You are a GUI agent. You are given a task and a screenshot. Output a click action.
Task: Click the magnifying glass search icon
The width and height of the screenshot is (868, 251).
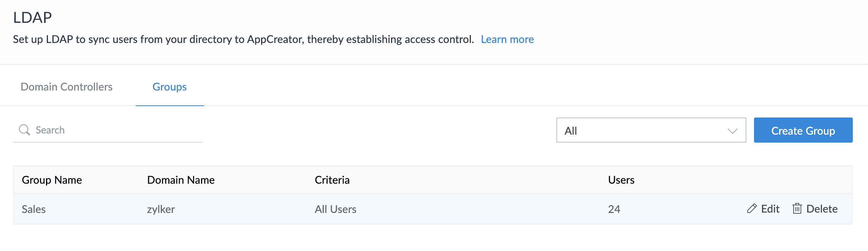(24, 130)
